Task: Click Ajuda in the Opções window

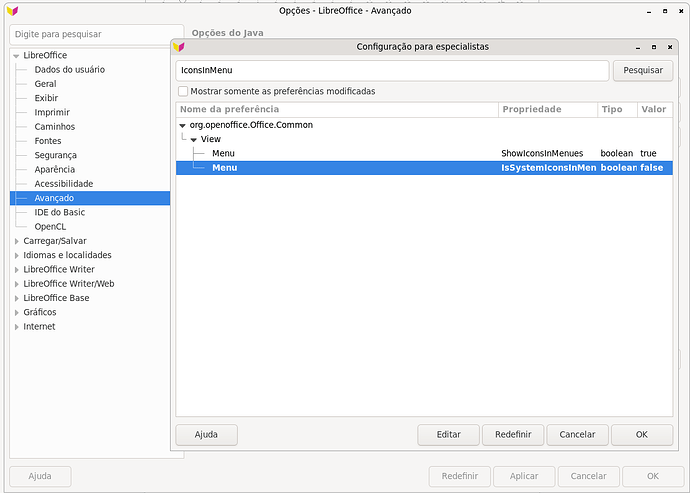Action: (40, 476)
